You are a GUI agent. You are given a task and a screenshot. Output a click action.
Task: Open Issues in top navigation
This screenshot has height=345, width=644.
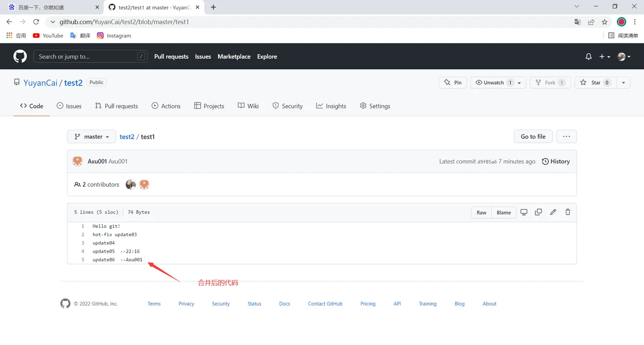coord(203,57)
